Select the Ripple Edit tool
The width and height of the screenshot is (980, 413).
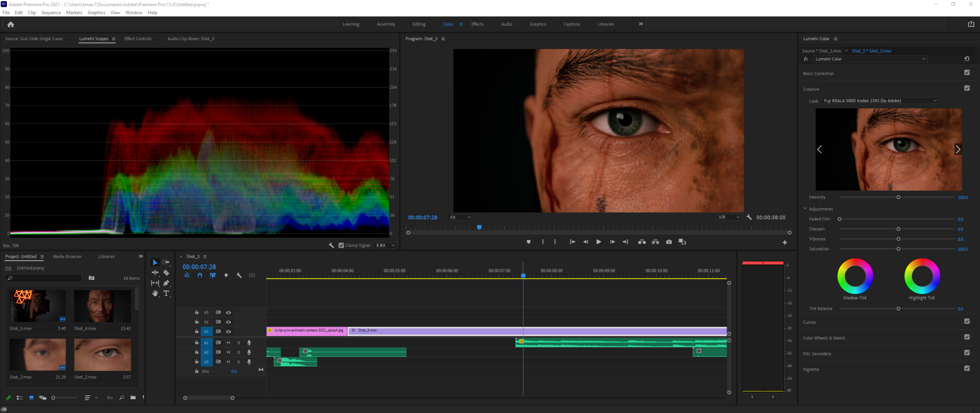coord(155,273)
